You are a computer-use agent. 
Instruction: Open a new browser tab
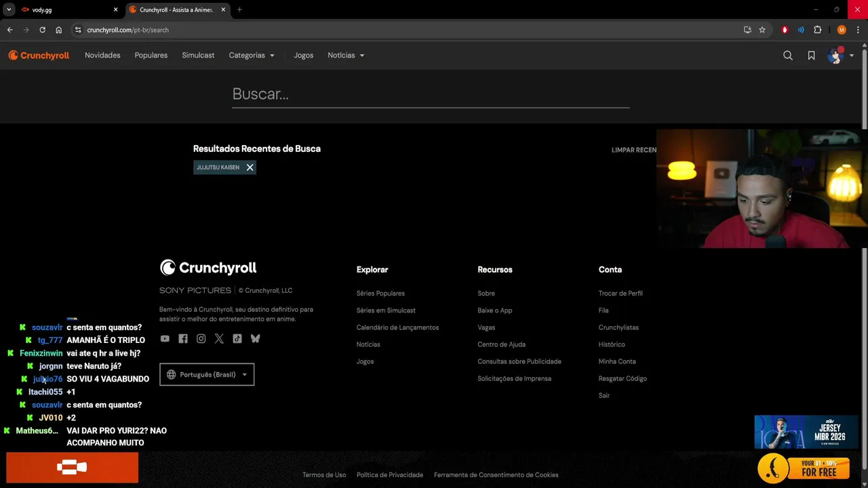coord(239,9)
